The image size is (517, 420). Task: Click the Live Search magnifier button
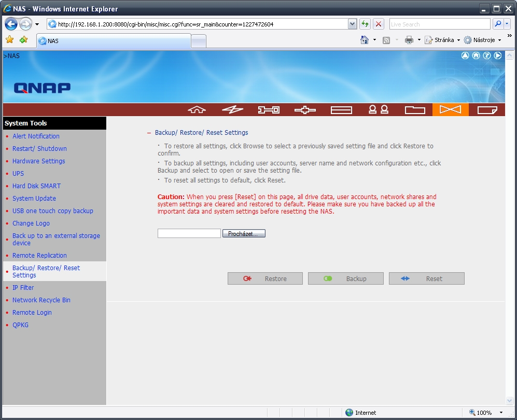coord(498,24)
